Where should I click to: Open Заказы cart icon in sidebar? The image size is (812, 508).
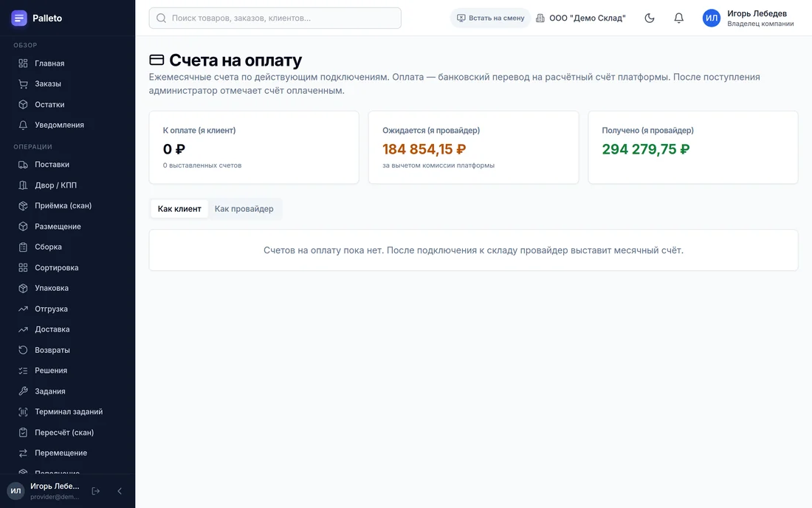[23, 84]
